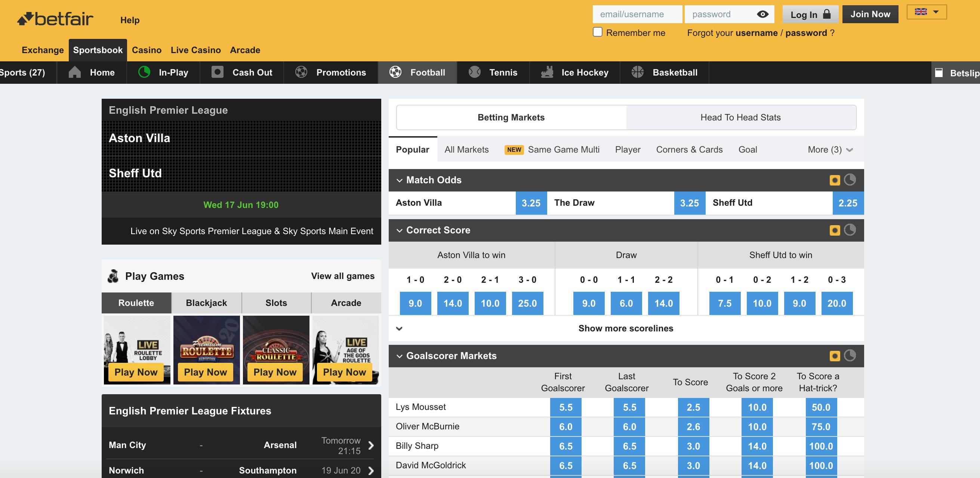The width and height of the screenshot is (980, 478).
Task: Pick correct score 3 - 0 at 25.0
Action: [527, 303]
